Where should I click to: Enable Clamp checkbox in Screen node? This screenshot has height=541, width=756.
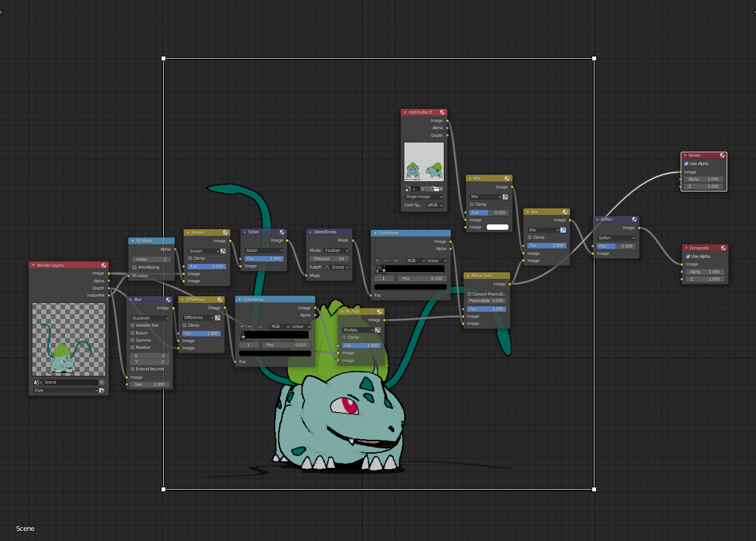[x=190, y=258]
